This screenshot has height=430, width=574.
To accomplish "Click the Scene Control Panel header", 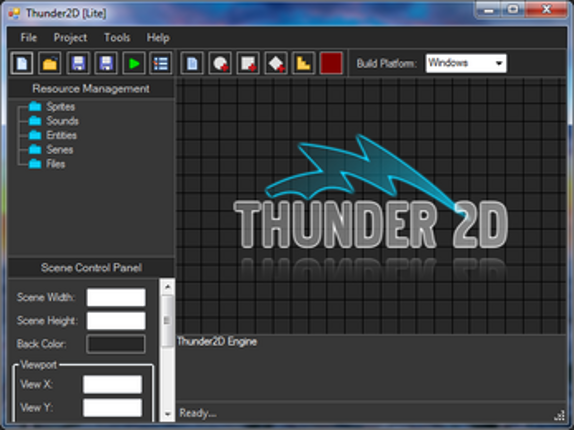I will [x=91, y=268].
